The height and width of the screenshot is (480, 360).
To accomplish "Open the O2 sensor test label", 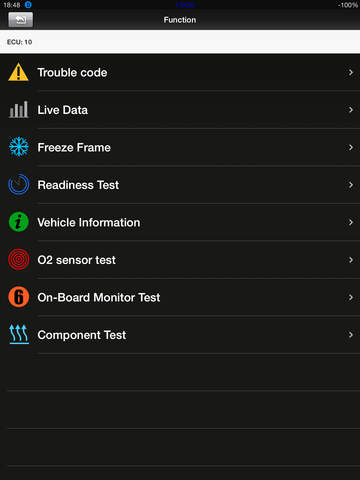I will [x=77, y=260].
